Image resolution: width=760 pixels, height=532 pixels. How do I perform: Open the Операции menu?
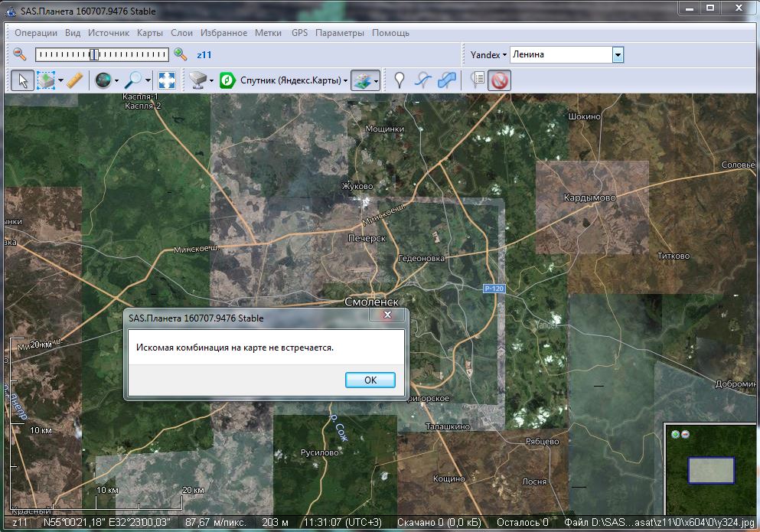click(x=36, y=33)
